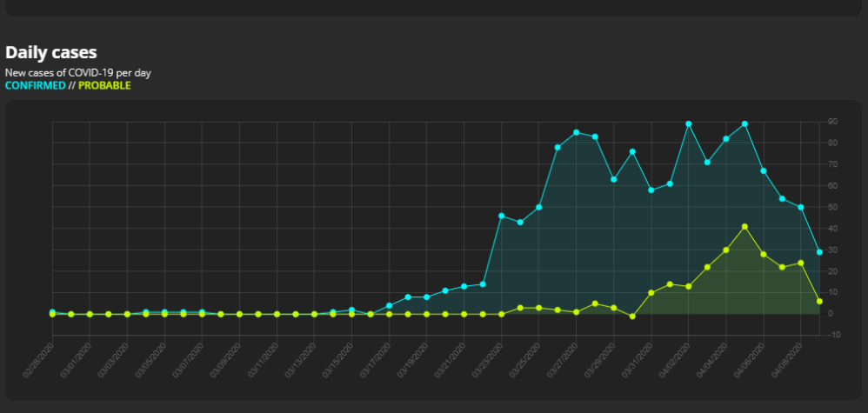Viewport: 868px width, 413px height.
Task: Click the New cases of COVID-19 subtitle
Action: 77,73
